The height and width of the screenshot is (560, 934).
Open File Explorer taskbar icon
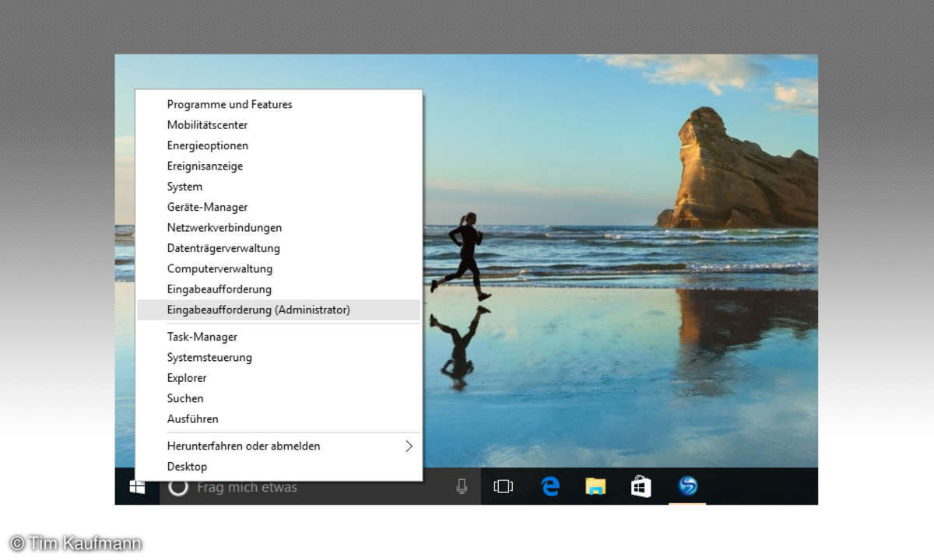pyautogui.click(x=595, y=487)
